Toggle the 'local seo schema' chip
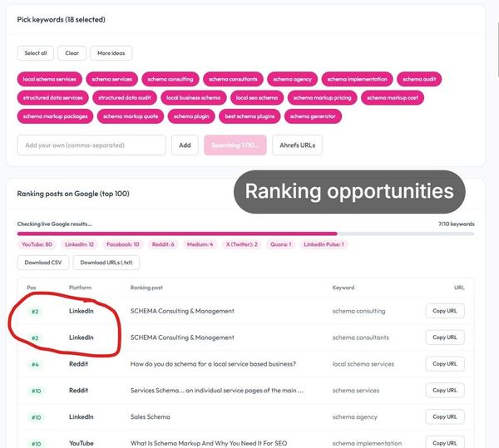The height and width of the screenshot is (448, 499). pyautogui.click(x=257, y=97)
